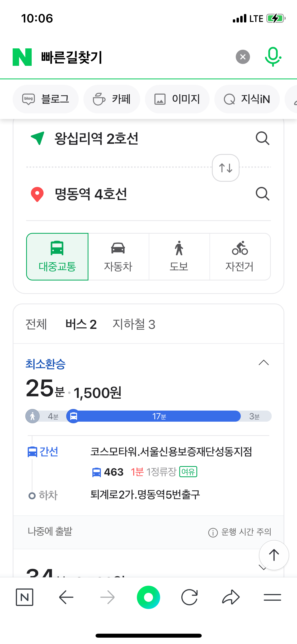Swap departure and destination stations

point(225,168)
